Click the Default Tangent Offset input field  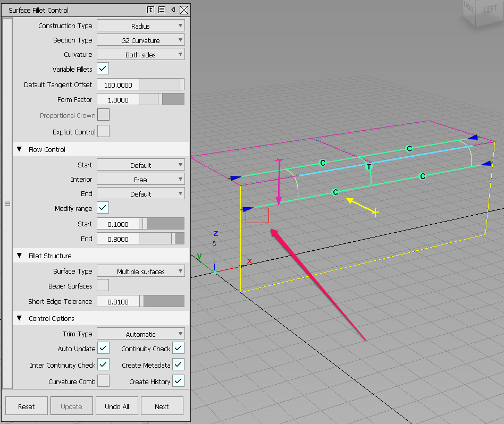tap(118, 84)
